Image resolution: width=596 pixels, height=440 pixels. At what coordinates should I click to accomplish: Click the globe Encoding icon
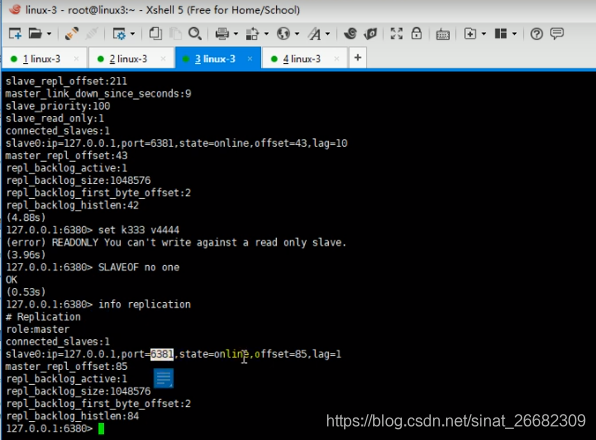coord(283,34)
